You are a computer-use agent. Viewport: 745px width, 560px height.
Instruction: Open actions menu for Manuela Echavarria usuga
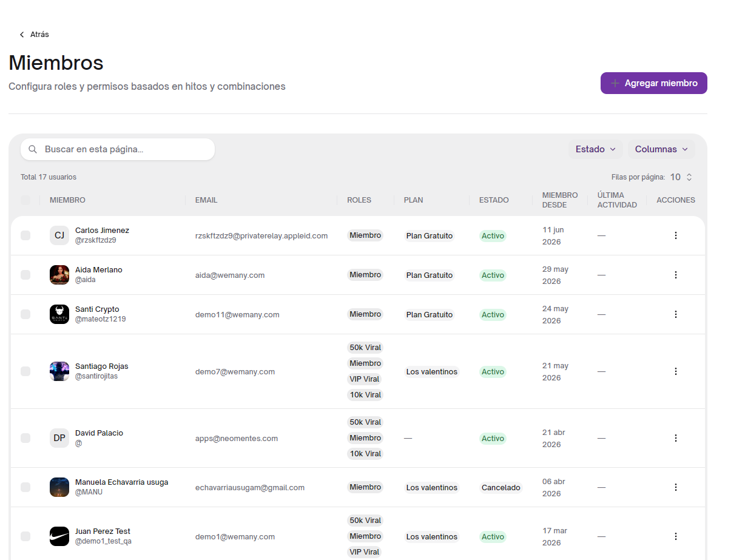coord(676,487)
